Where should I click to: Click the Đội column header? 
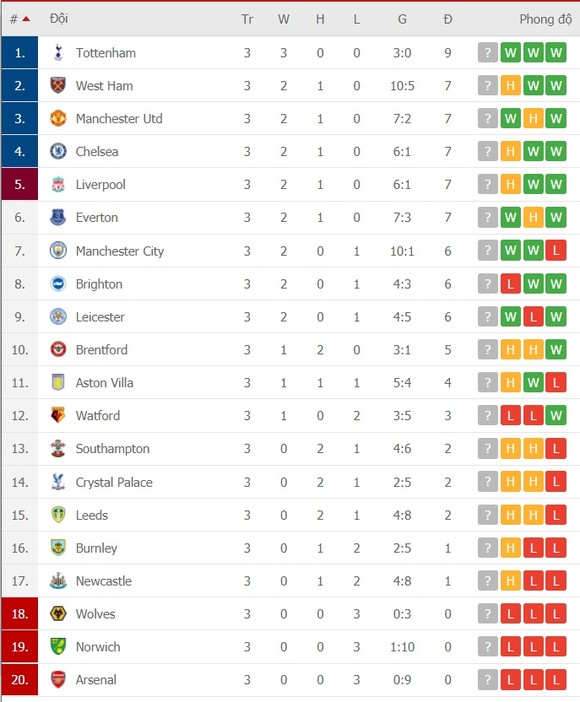[59, 19]
